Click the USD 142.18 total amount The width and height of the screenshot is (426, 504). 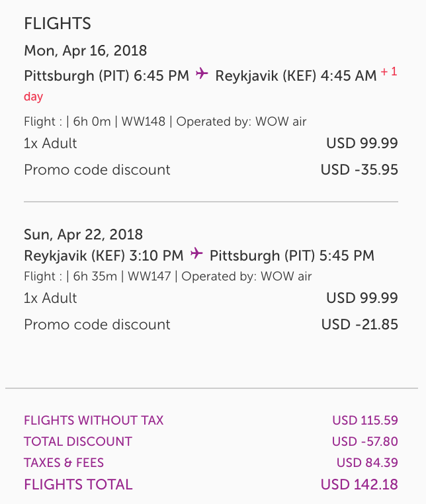[359, 485]
